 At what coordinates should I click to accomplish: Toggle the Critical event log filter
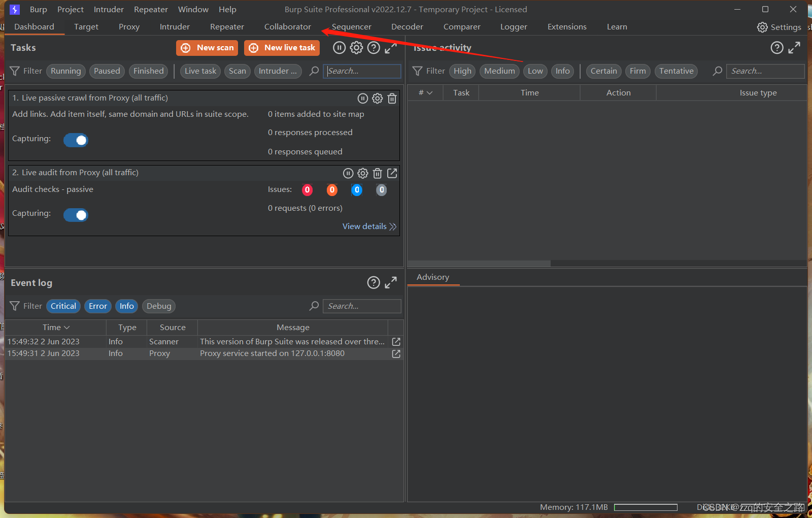[x=63, y=306]
